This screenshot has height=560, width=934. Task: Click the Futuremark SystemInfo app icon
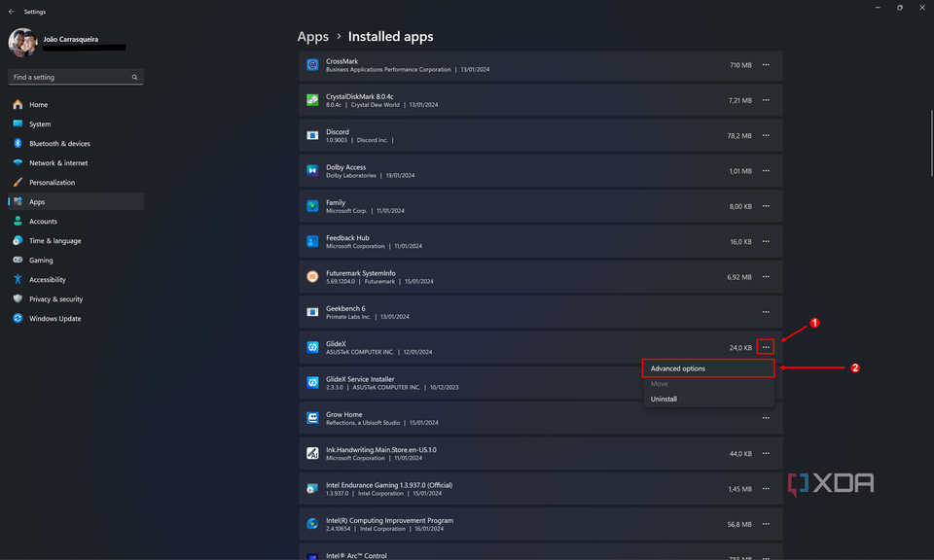coord(312,277)
